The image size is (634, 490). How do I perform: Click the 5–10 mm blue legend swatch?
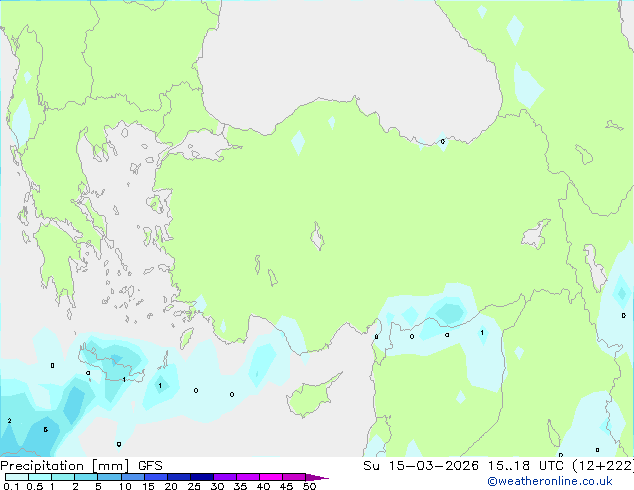point(110,477)
